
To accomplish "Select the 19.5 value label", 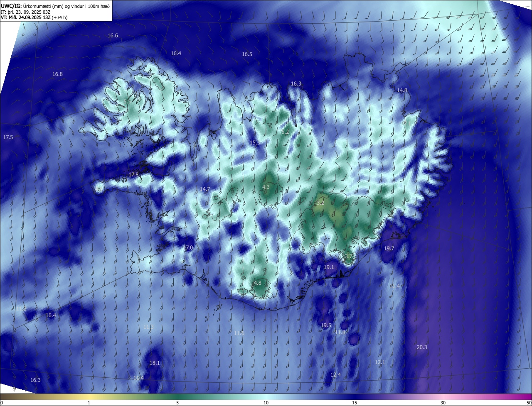I will click(x=326, y=325).
